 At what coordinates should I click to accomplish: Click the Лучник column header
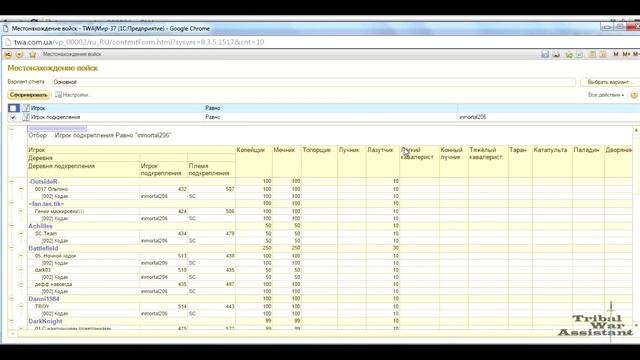point(349,150)
